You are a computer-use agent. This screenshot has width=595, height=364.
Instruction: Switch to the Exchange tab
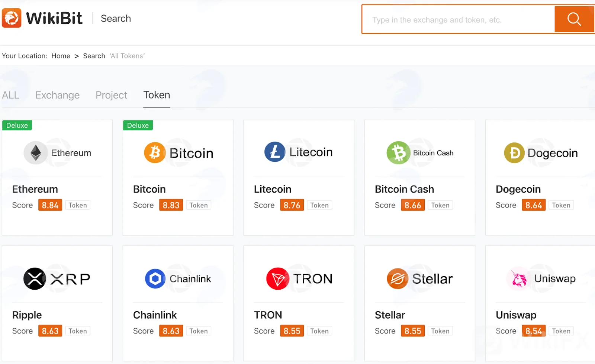coord(57,95)
